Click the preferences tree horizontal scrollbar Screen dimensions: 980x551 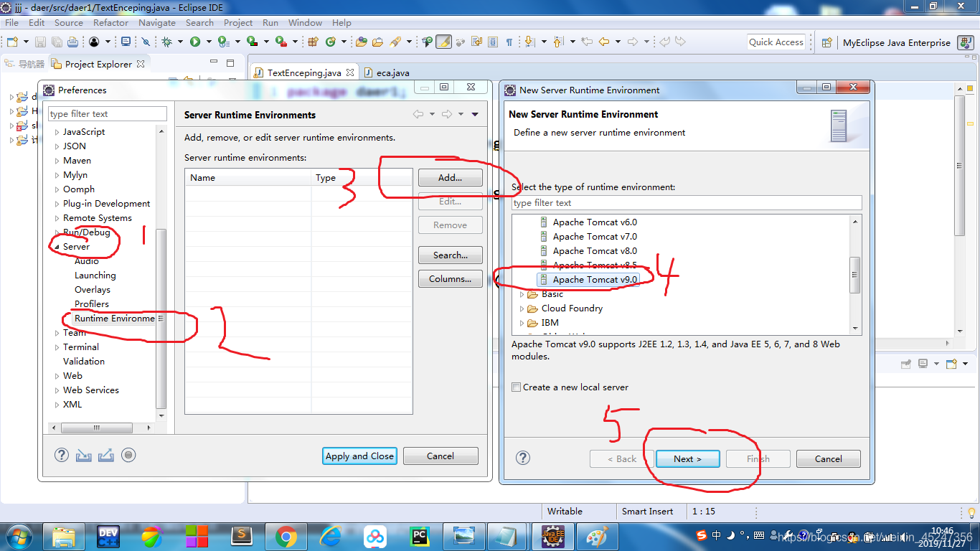tap(100, 428)
